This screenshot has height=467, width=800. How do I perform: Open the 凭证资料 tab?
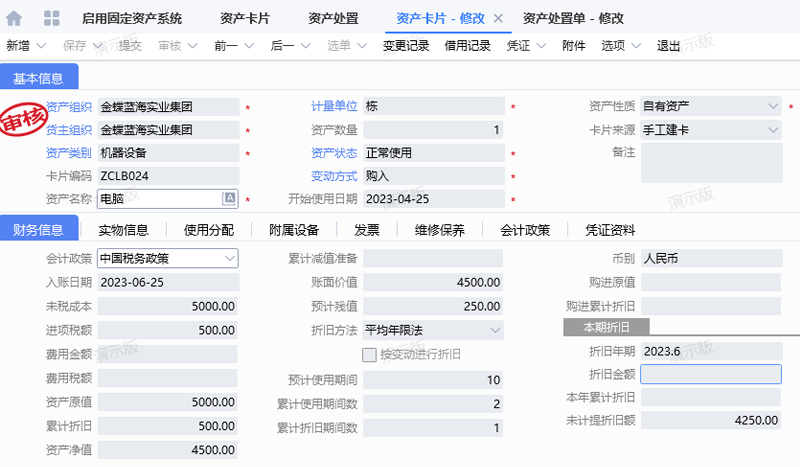(610, 230)
